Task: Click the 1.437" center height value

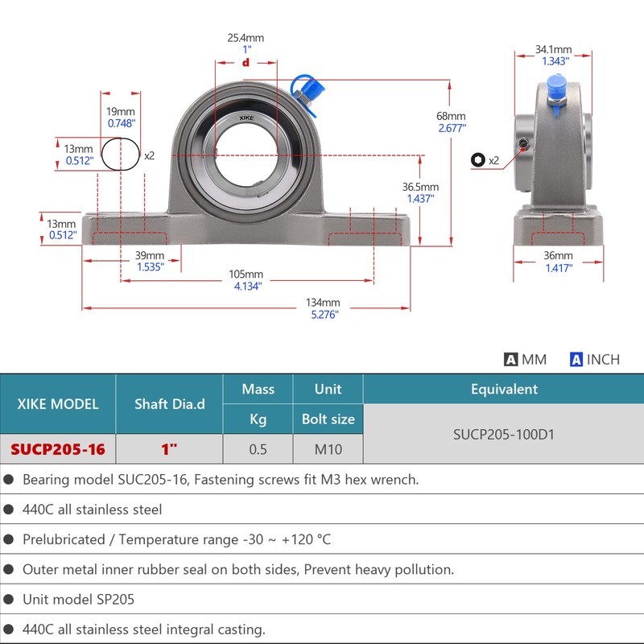Action: (x=420, y=199)
